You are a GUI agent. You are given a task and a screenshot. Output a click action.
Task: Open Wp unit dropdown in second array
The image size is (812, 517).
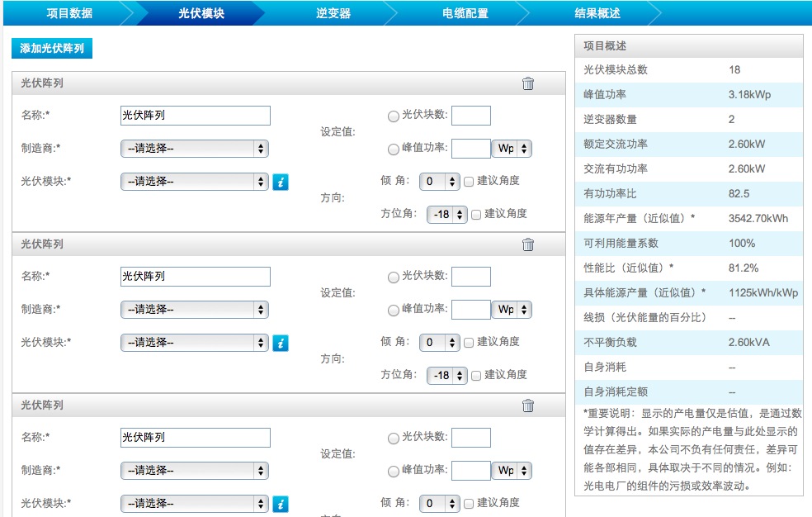point(512,310)
